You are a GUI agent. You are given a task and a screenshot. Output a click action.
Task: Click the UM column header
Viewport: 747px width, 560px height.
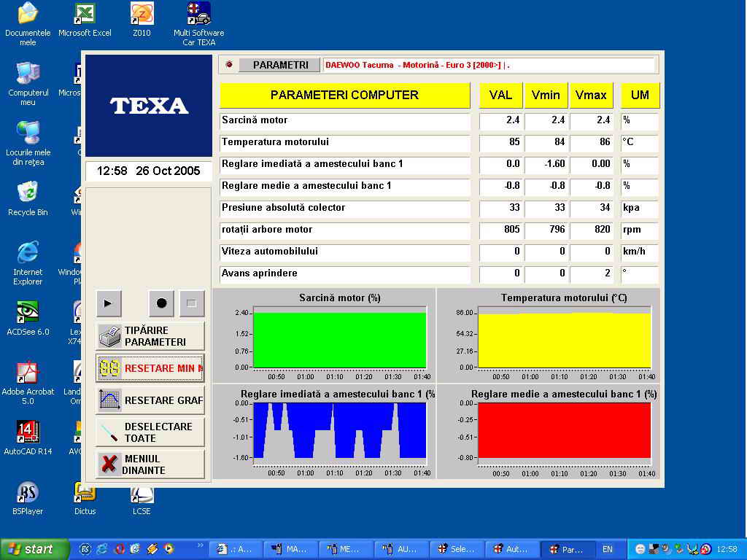click(640, 96)
